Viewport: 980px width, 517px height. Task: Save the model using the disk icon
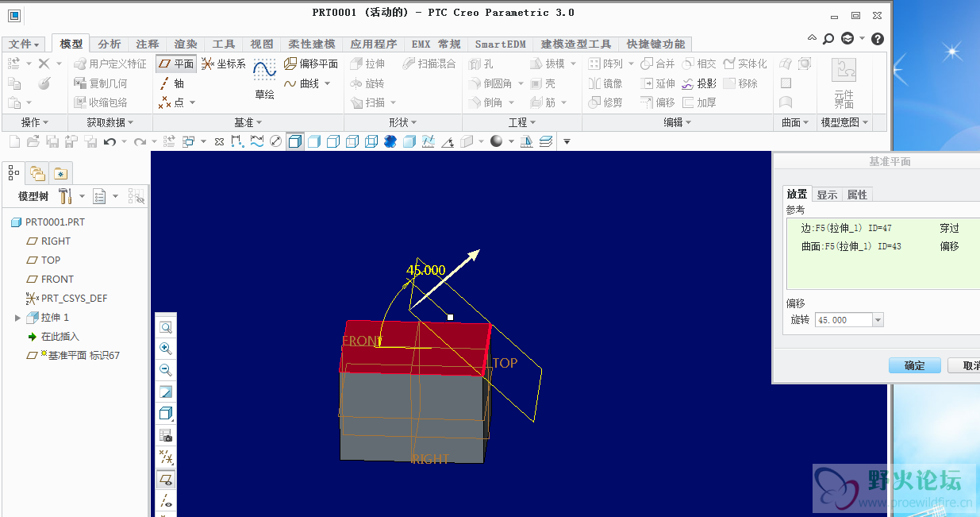52,141
